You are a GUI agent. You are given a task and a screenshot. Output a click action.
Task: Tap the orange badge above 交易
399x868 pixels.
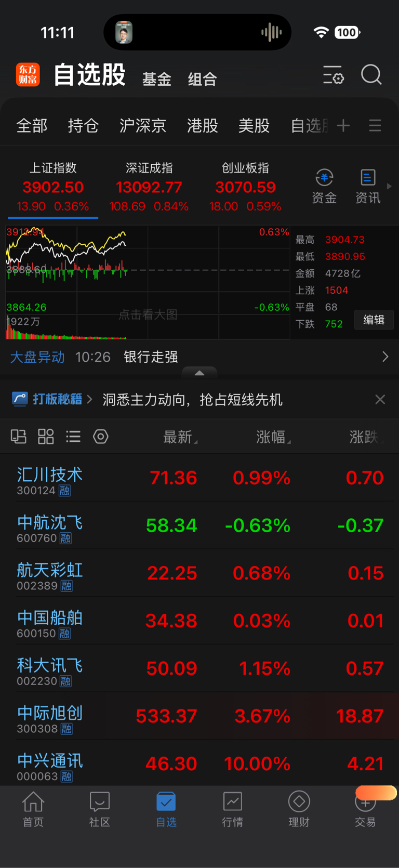376,793
